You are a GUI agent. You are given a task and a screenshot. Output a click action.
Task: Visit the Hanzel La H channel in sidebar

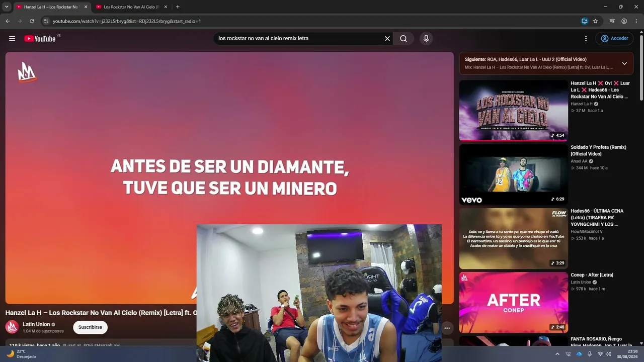click(582, 104)
